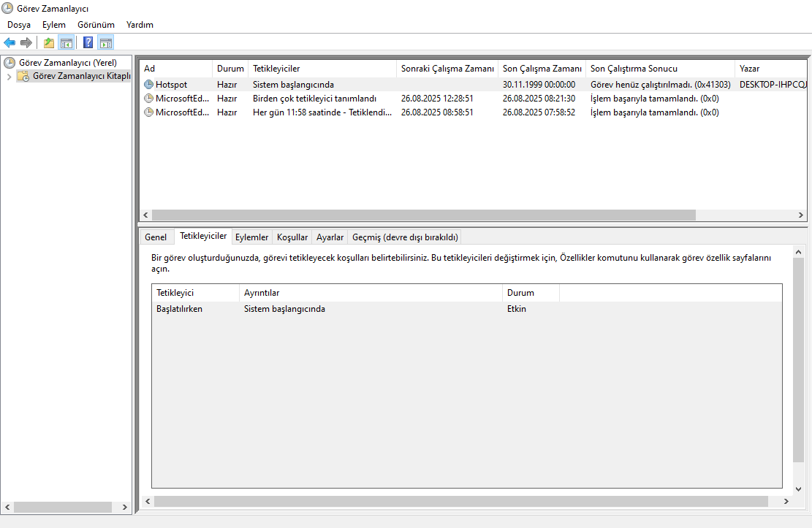Expand the Görev Zamanlayıcı Kitaplığı tree node

tap(9, 77)
